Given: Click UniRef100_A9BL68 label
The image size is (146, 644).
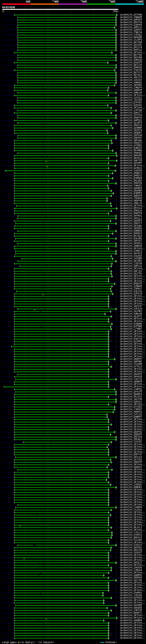Looking at the screenshot, I should click(131, 314).
